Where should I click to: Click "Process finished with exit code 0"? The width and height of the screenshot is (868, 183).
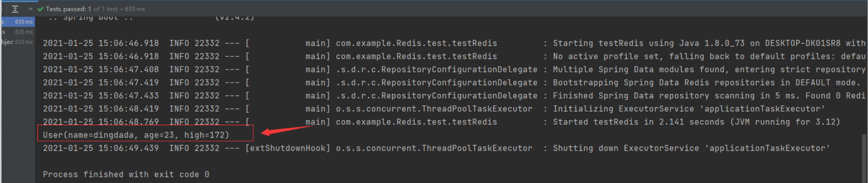pyautogui.click(x=126, y=174)
